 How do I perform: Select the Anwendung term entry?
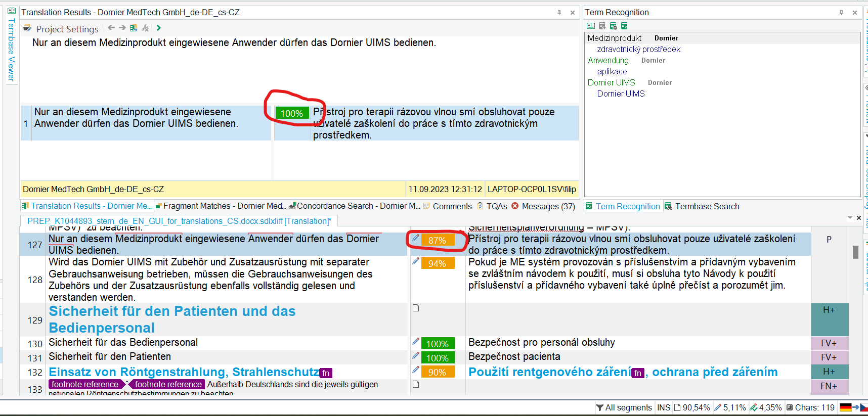coord(608,60)
